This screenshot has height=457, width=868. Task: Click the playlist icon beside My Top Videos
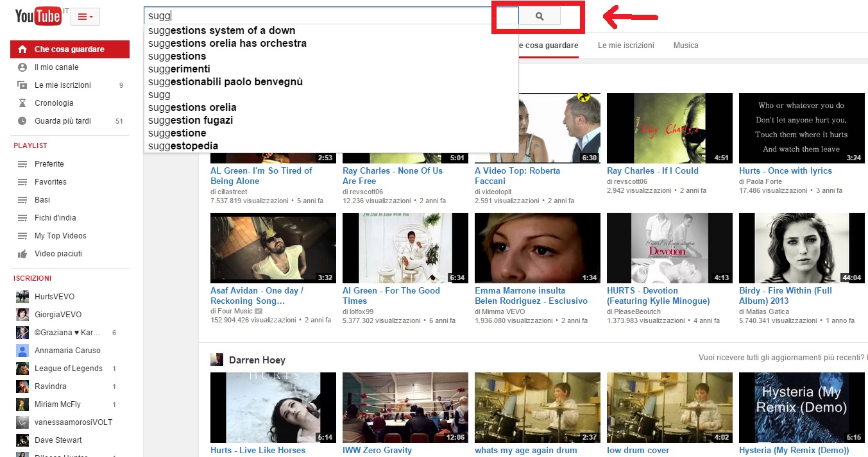point(22,236)
